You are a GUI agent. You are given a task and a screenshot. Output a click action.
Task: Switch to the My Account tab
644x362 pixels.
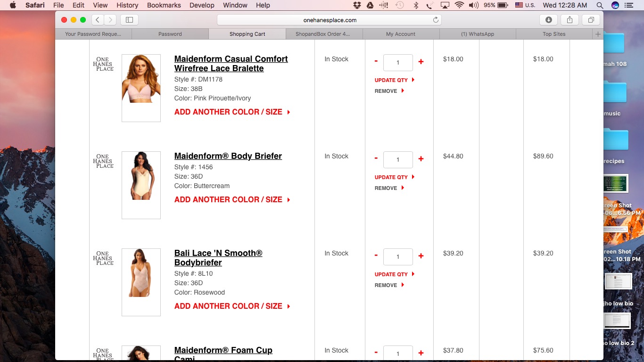[401, 34]
